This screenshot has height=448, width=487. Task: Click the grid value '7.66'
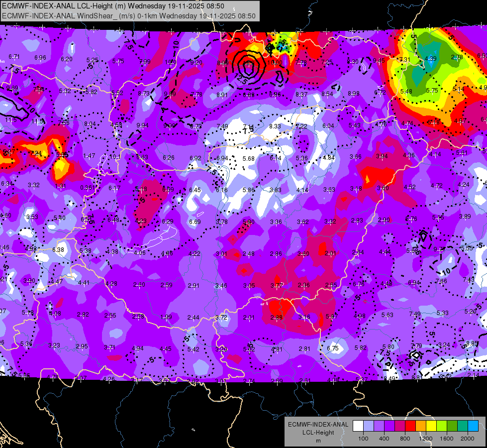coord(441,281)
